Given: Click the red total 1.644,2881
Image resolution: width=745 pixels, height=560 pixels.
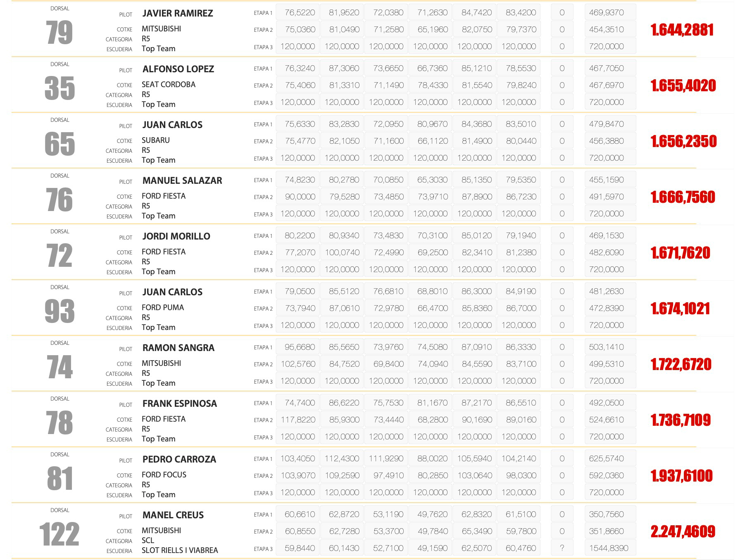Looking at the screenshot, I should pos(682,30).
